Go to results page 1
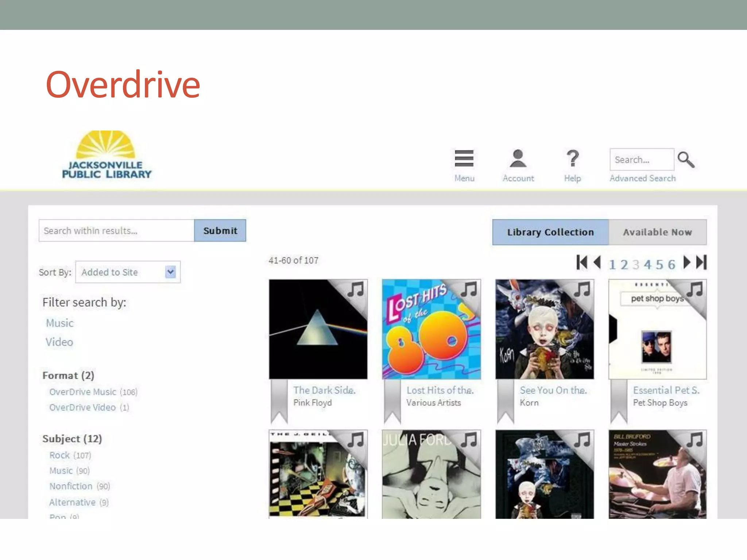Viewport: 747px width, 560px height. tap(612, 264)
